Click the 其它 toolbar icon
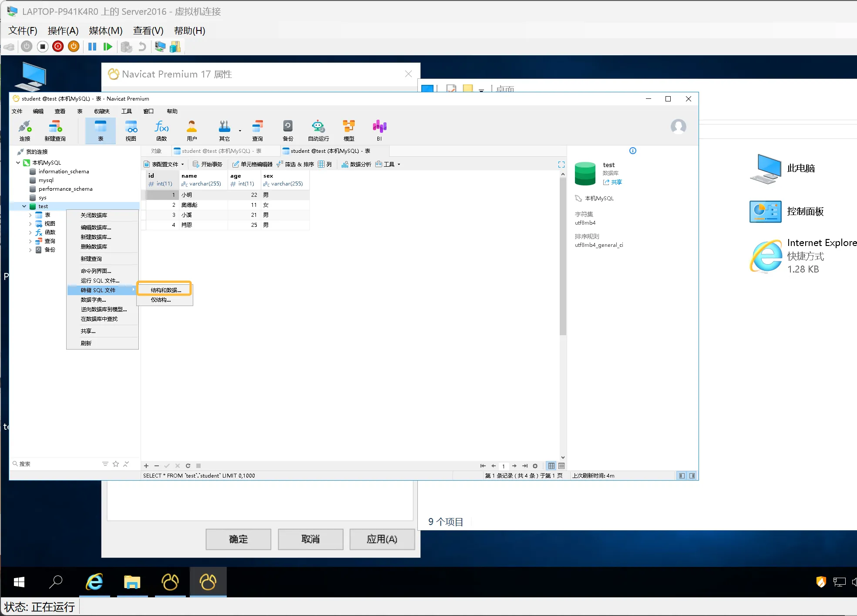Viewport: 857px width, 616px height. tap(224, 130)
